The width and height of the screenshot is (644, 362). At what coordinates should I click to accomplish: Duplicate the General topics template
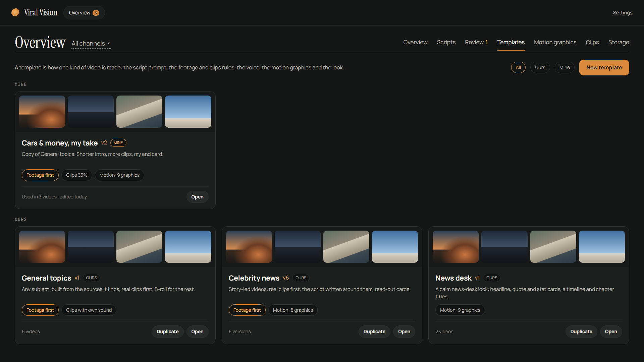click(x=168, y=331)
